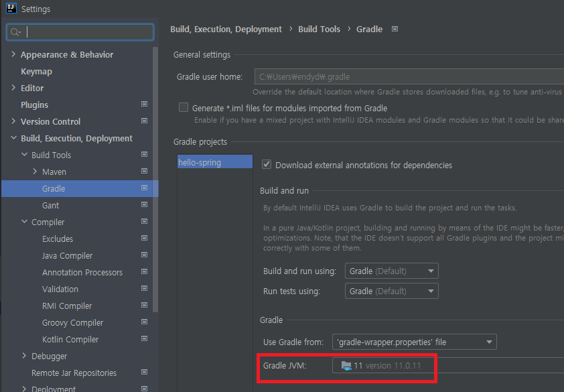Select Gant under Build Tools
The height and width of the screenshot is (392, 564).
(x=50, y=206)
